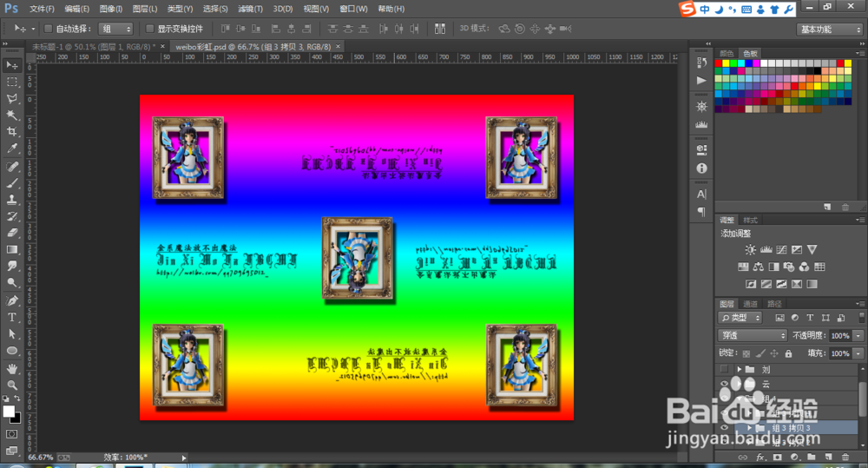This screenshot has width=868, height=468.
Task: Toggle lock transparent pixels
Action: pyautogui.click(x=746, y=353)
